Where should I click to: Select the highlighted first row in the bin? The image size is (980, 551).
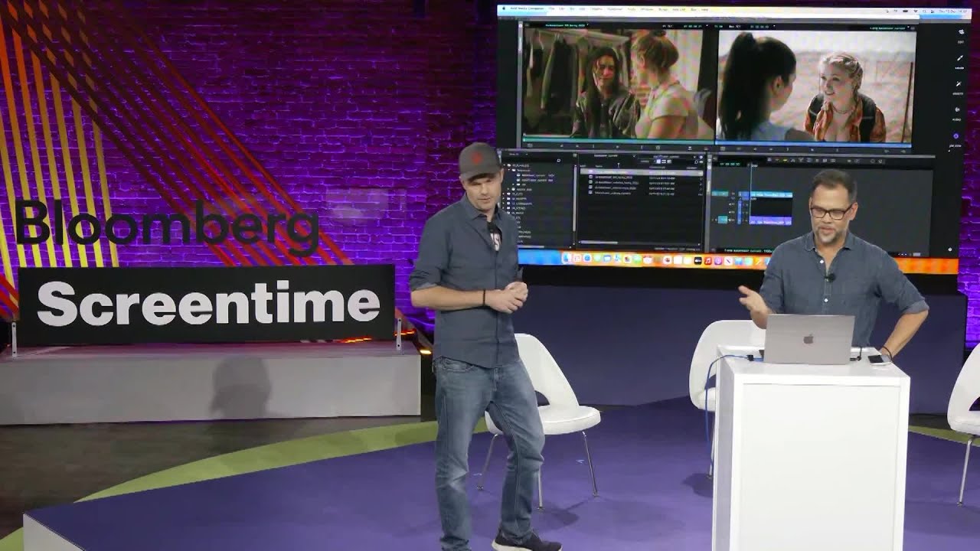click(642, 172)
